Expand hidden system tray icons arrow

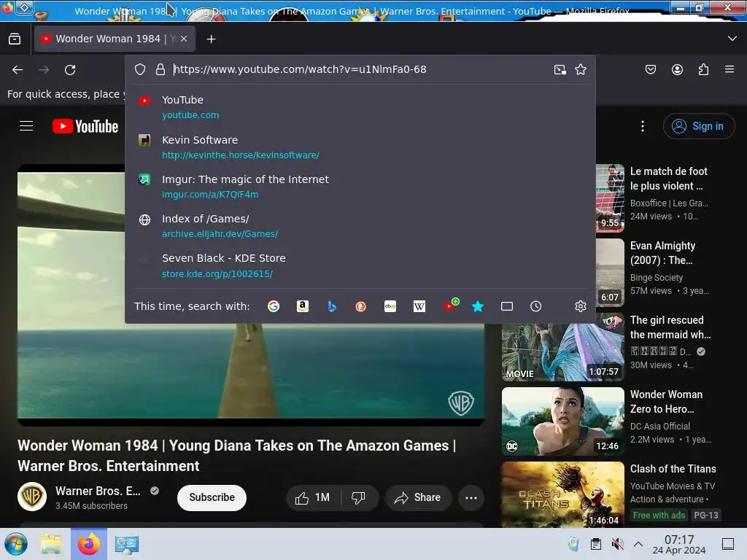coord(638,544)
